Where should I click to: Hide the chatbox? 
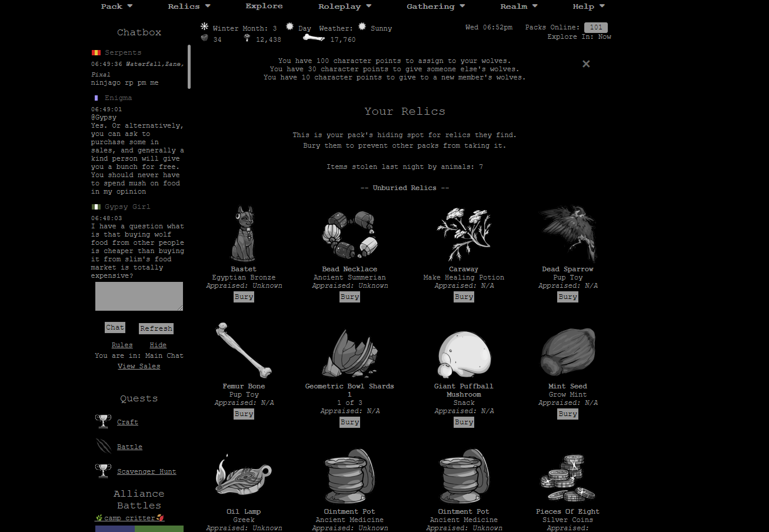coord(158,345)
